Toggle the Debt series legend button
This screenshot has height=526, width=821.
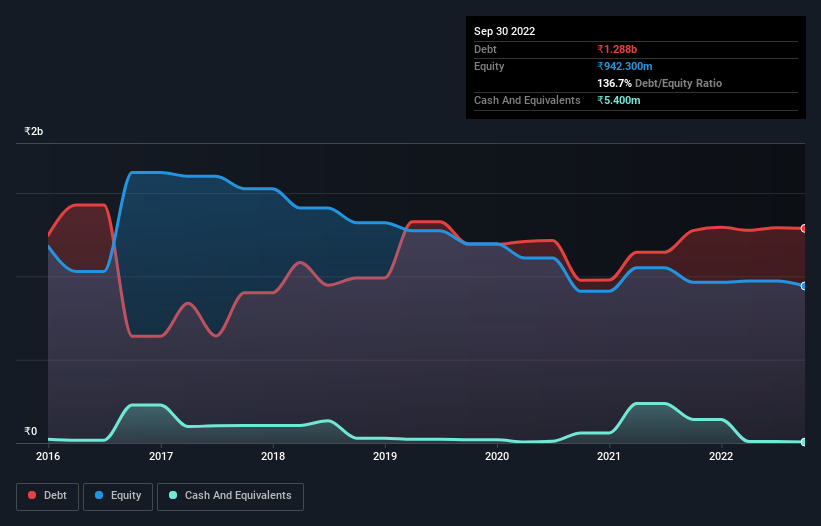pos(47,496)
